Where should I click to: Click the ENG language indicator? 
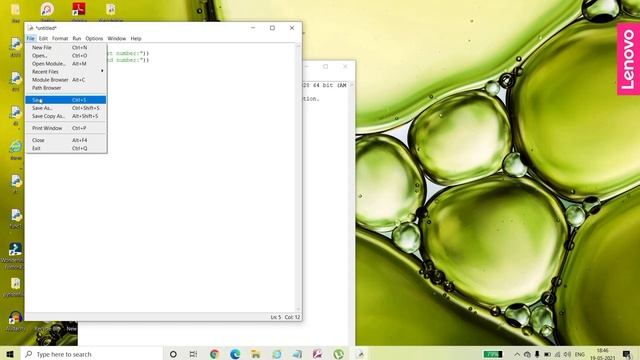pos(580,354)
